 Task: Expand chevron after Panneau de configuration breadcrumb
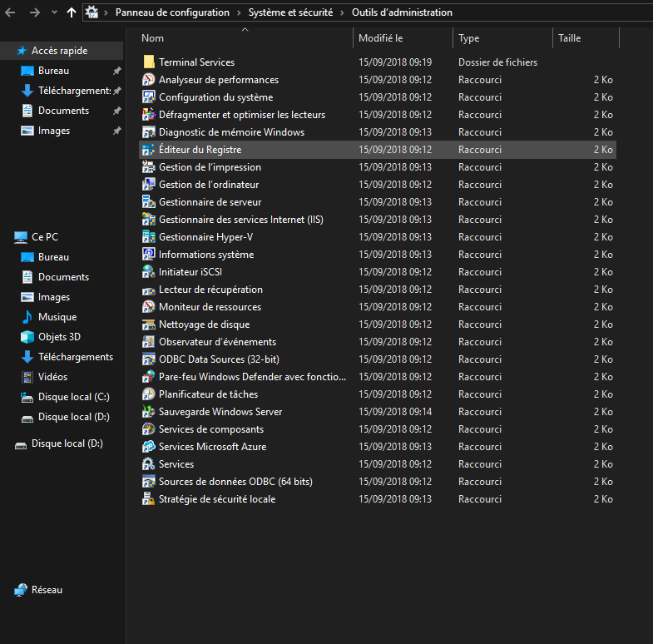[x=239, y=13]
